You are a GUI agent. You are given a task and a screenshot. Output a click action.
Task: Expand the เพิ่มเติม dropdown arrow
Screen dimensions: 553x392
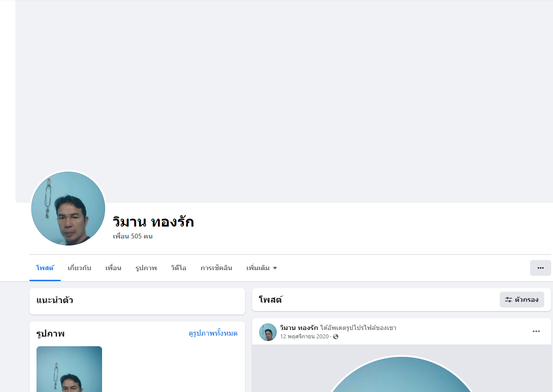275,268
